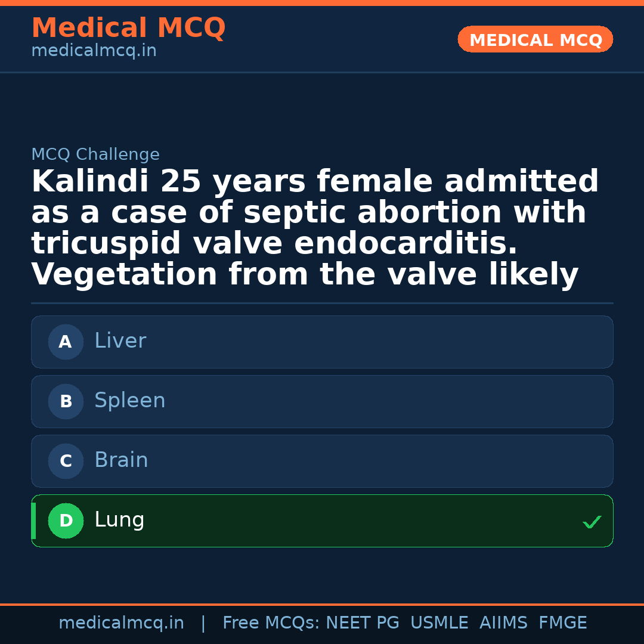
Task: Click the letter C circle icon
Action: click(x=66, y=462)
